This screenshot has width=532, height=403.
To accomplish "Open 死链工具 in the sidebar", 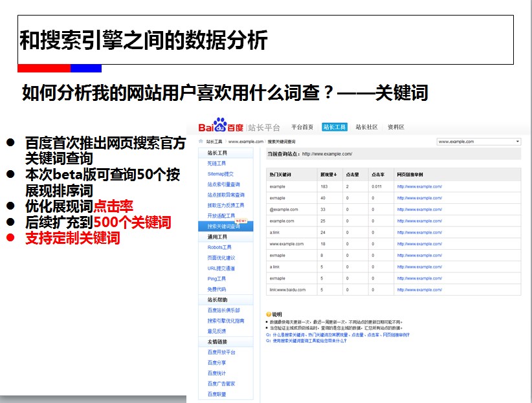I will pyautogui.click(x=216, y=163).
